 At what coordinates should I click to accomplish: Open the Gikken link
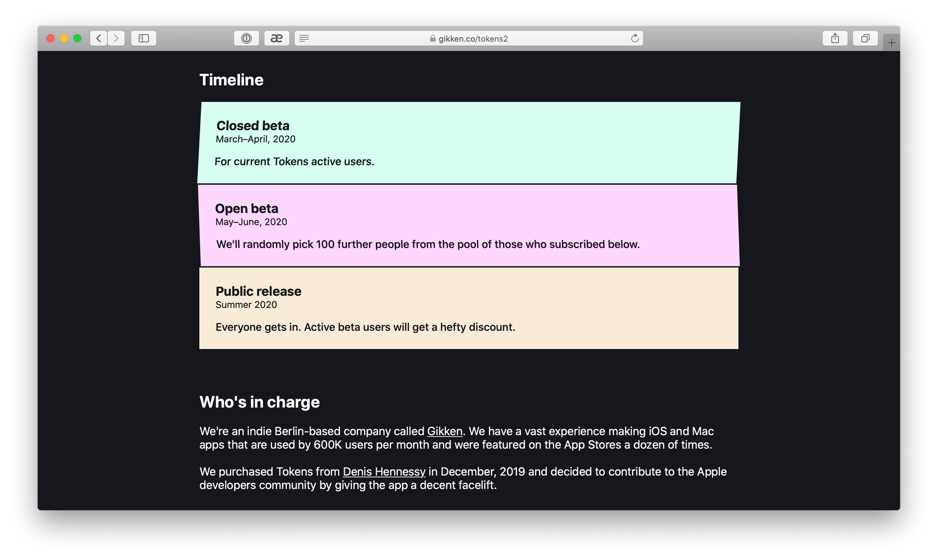pos(445,431)
